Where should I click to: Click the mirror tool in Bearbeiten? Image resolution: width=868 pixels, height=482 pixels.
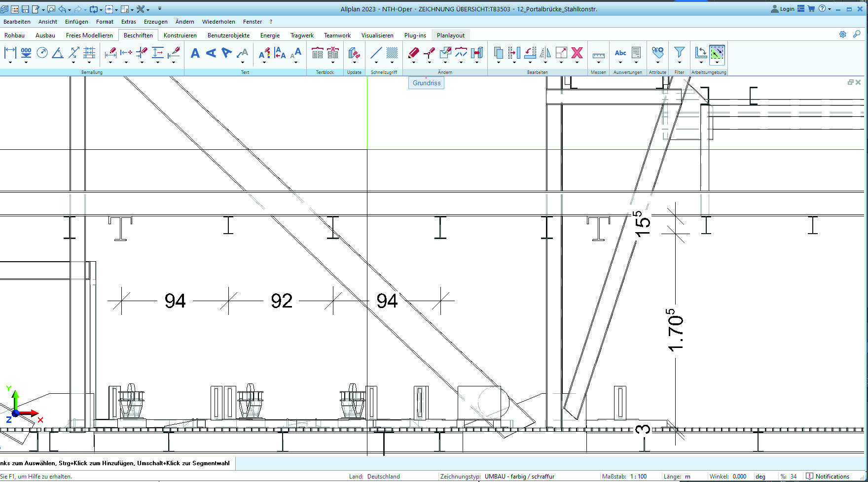click(545, 53)
